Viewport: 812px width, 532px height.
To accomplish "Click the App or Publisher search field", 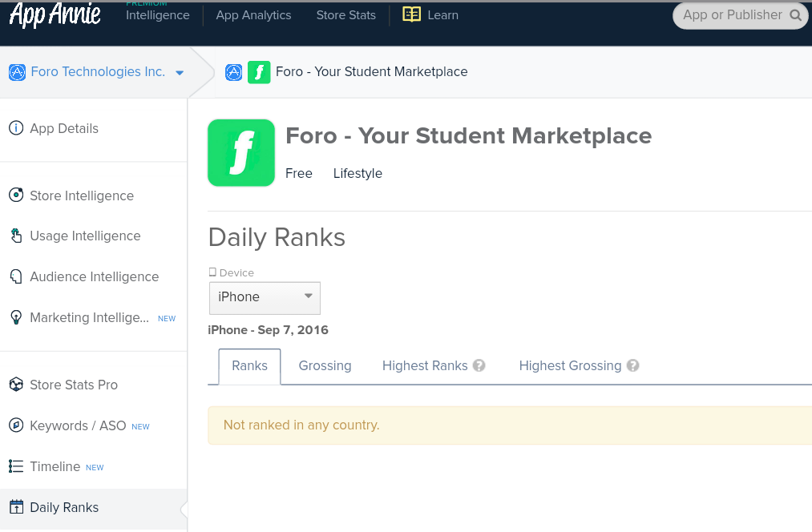I will point(732,15).
